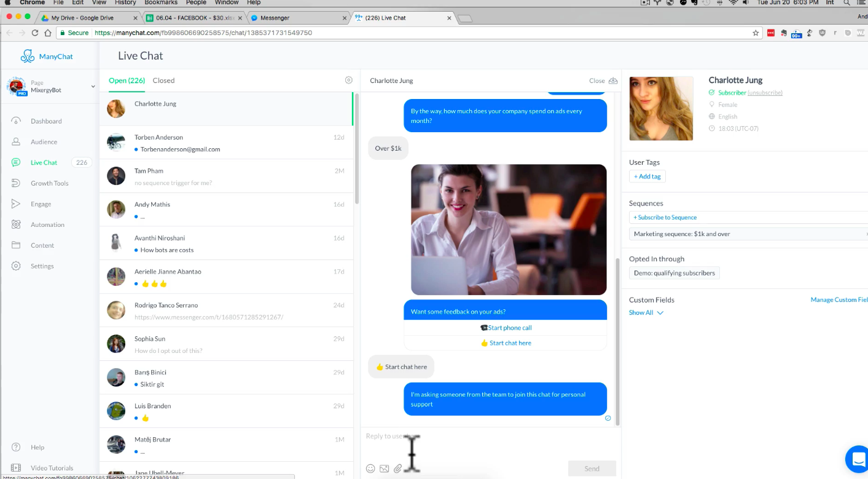Open the Bookmarks menu in the menu bar

(161, 2)
